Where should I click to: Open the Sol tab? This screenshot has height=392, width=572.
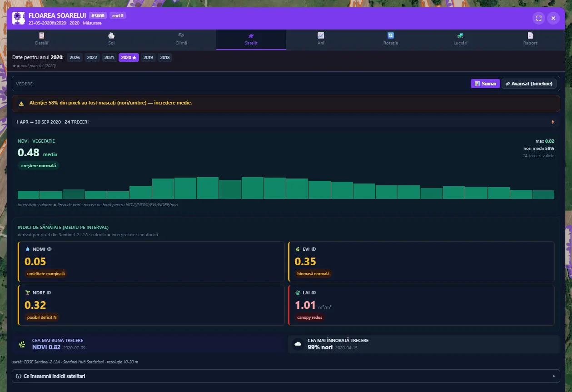[111, 39]
